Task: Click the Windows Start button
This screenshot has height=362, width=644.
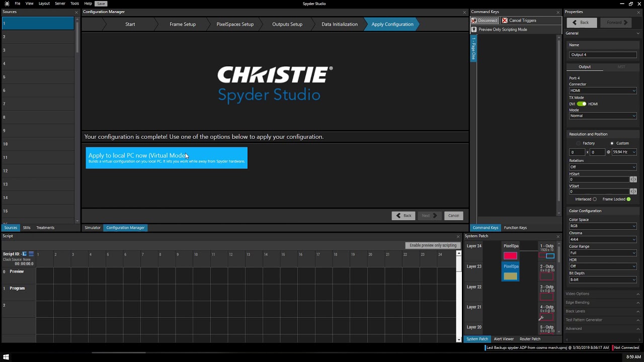Action: [7, 357]
